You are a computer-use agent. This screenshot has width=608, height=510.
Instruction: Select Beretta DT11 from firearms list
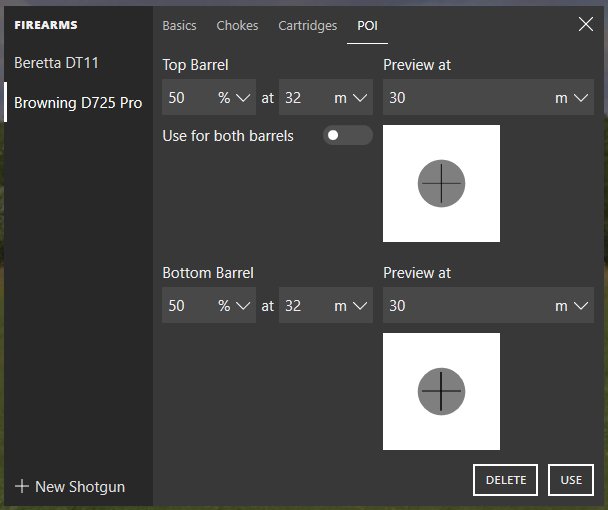pyautogui.click(x=56, y=63)
